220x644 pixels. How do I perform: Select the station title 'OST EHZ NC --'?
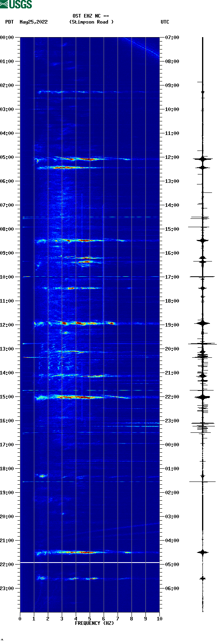(91, 16)
